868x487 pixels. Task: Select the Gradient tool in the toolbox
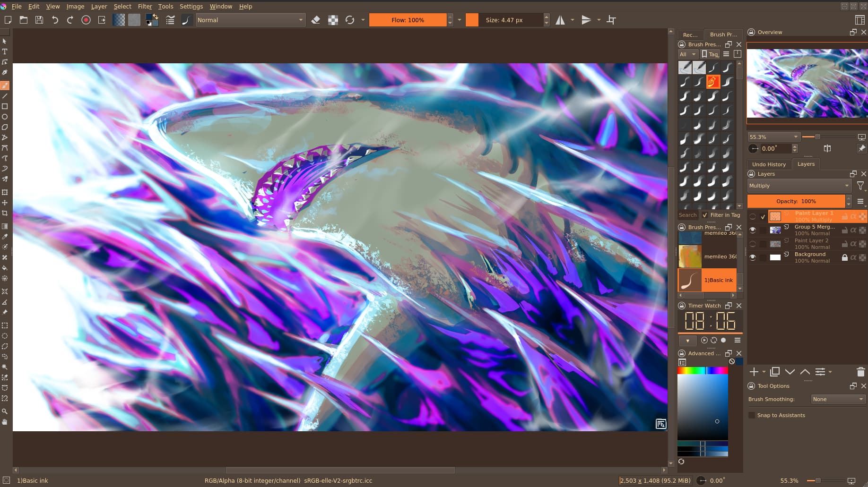[5, 226]
